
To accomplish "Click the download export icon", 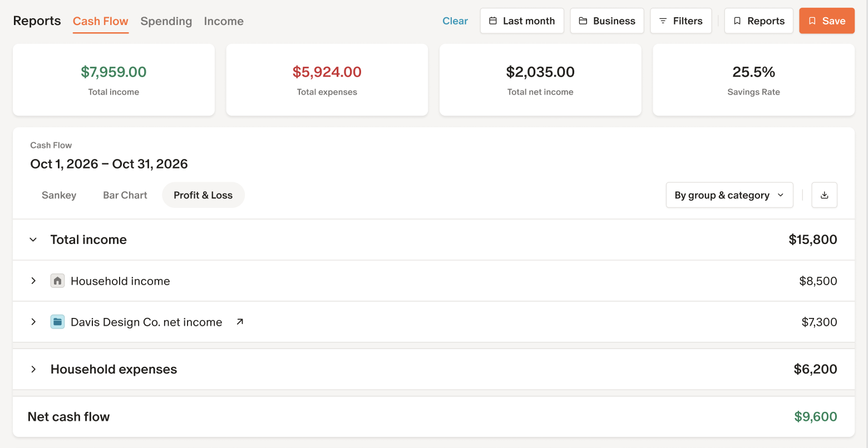I will pos(824,195).
